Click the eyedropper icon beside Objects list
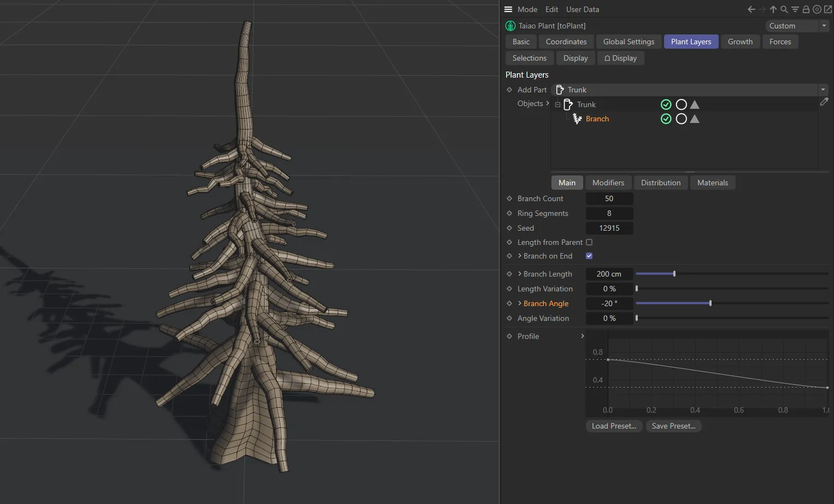Viewport: 834px width, 504px height. pyautogui.click(x=825, y=102)
